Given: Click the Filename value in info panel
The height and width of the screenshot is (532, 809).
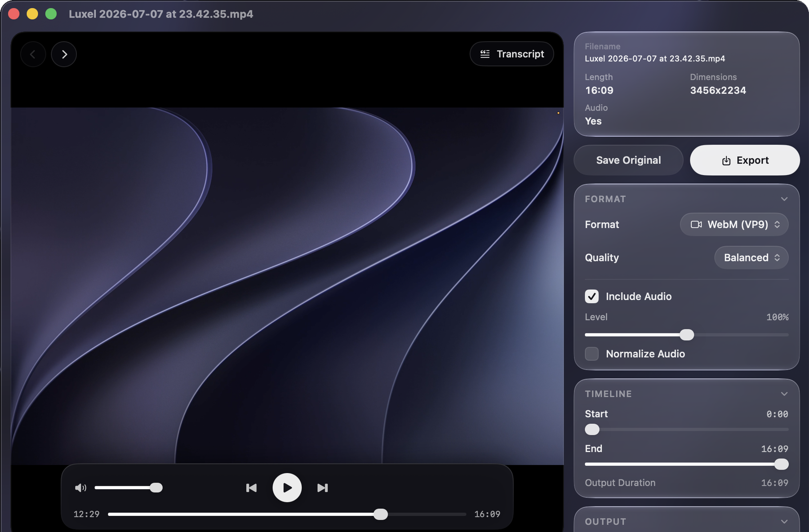Looking at the screenshot, I should [x=655, y=58].
